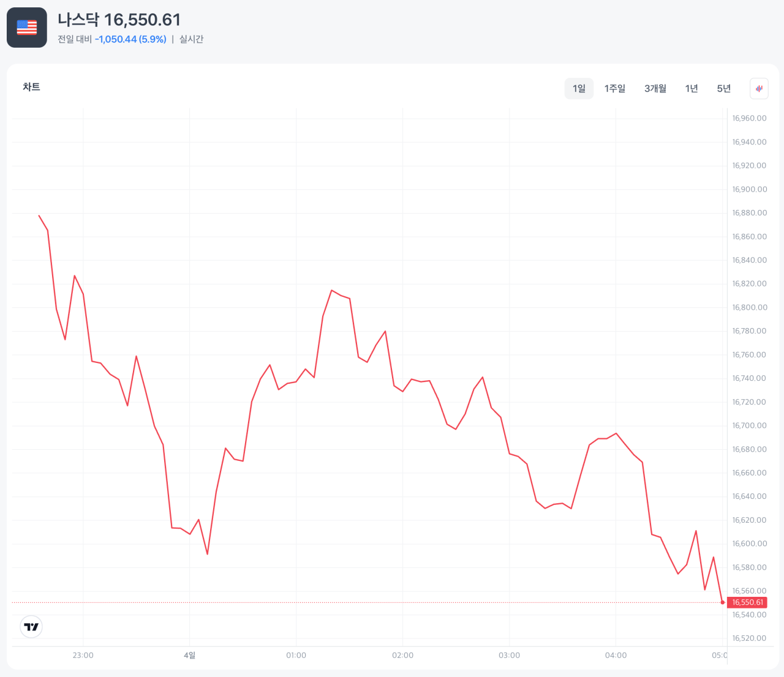Screen dimensions: 784x677
Task: Click the -1,050.44 (5.9%) change value
Action: click(130, 39)
